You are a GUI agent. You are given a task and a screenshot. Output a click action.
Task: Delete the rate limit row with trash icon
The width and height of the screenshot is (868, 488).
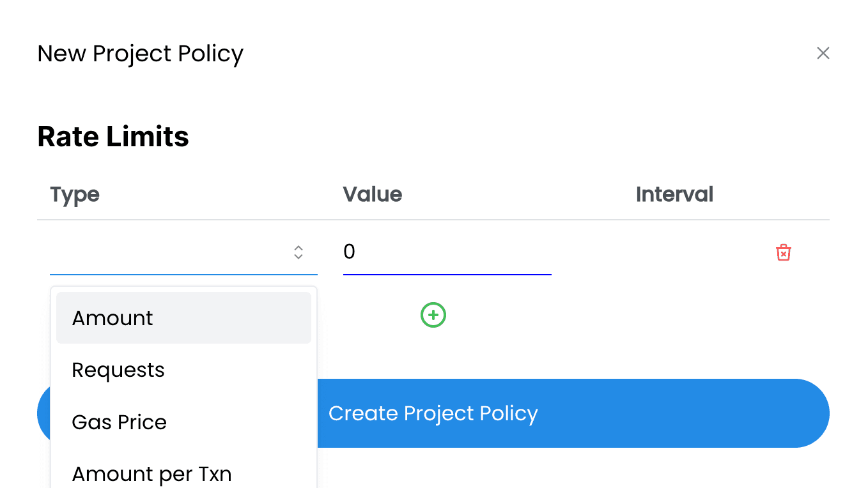[783, 252]
